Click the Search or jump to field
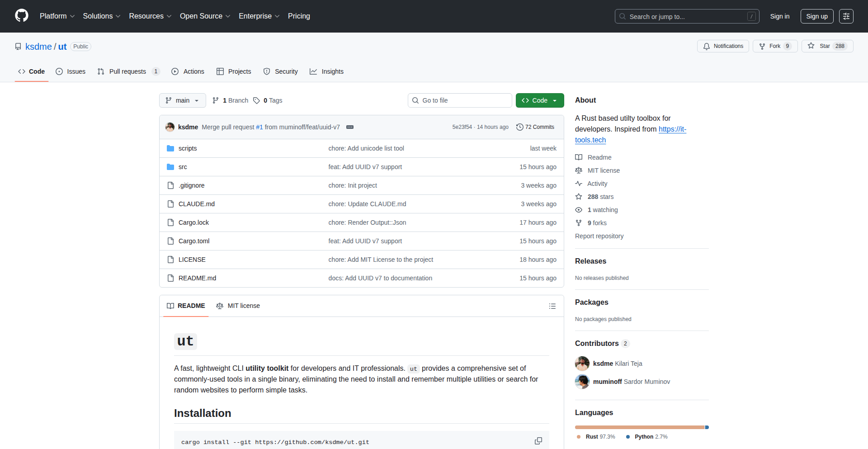This screenshot has height=449, width=868. coord(687,16)
